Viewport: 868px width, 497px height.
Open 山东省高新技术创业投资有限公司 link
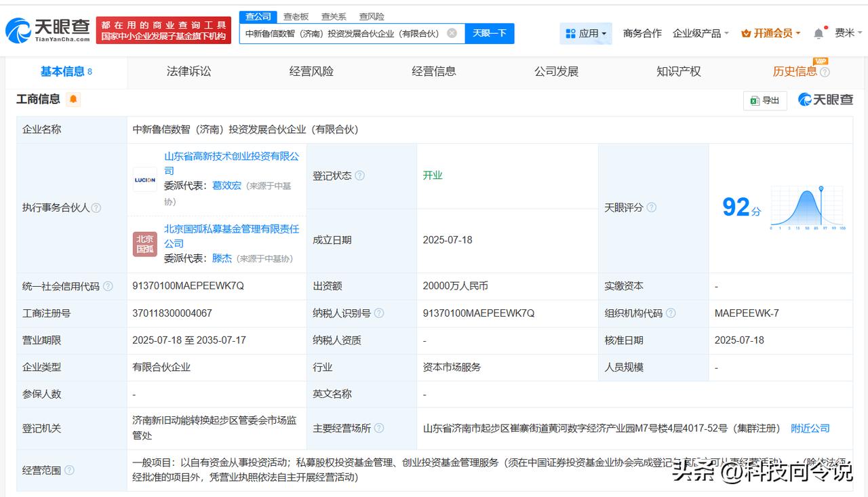click(x=231, y=163)
